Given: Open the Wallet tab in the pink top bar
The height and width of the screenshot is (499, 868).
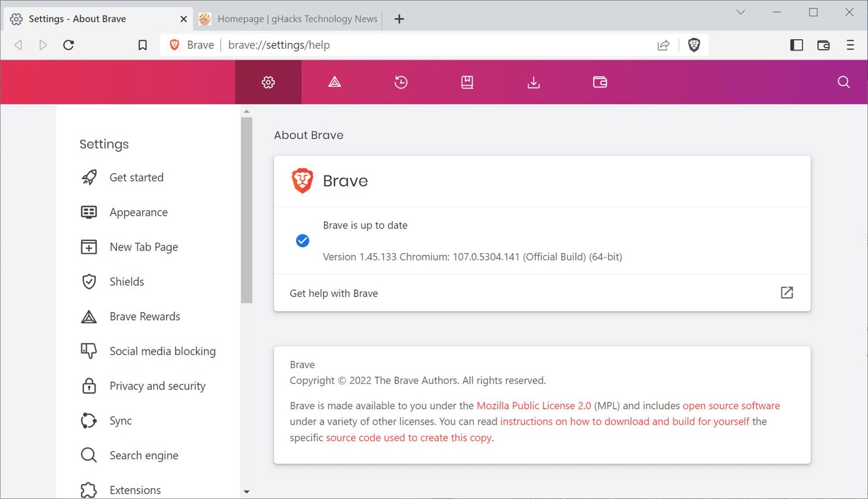Looking at the screenshot, I should point(600,82).
